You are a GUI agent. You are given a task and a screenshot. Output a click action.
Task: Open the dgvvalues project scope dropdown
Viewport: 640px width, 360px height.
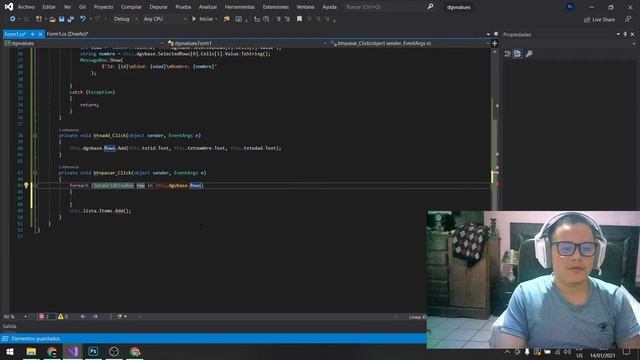[x=84, y=43]
